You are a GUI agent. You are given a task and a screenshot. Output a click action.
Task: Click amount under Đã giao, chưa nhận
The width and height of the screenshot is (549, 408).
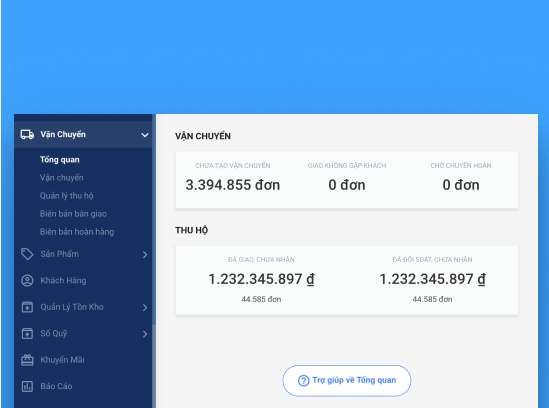pos(261,279)
